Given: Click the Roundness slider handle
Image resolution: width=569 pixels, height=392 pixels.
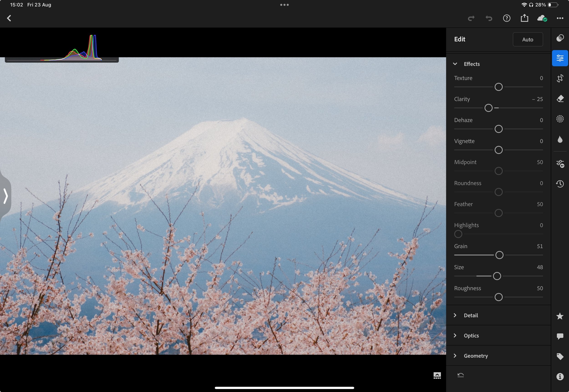Looking at the screenshot, I should pyautogui.click(x=498, y=192).
